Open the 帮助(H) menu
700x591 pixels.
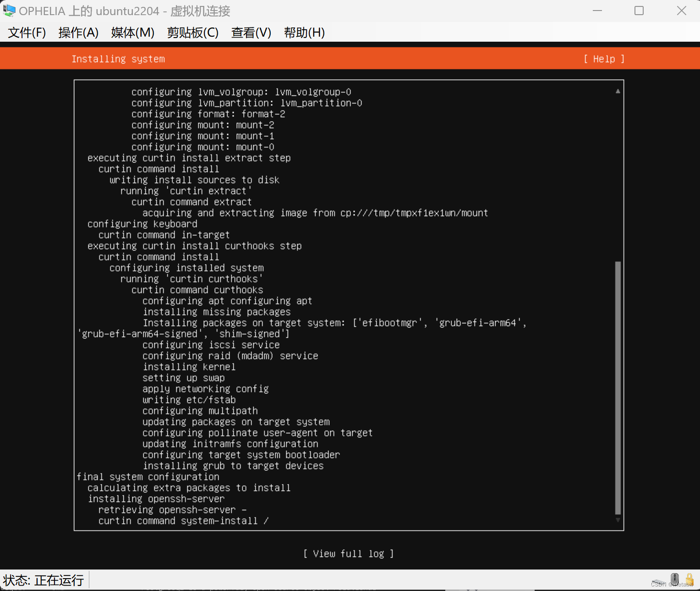coord(304,33)
